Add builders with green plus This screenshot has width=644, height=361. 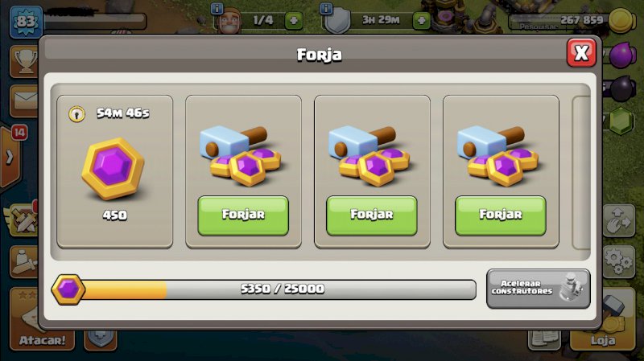pos(293,21)
